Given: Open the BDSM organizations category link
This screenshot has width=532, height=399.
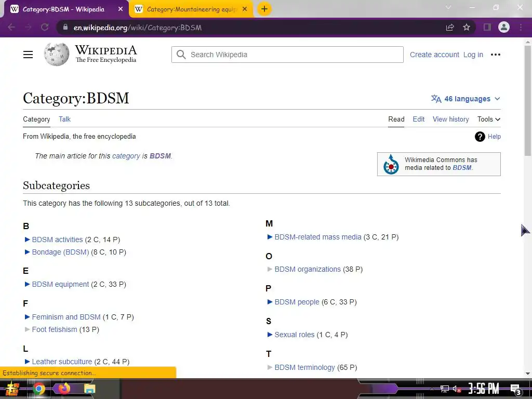Looking at the screenshot, I should click(308, 269).
